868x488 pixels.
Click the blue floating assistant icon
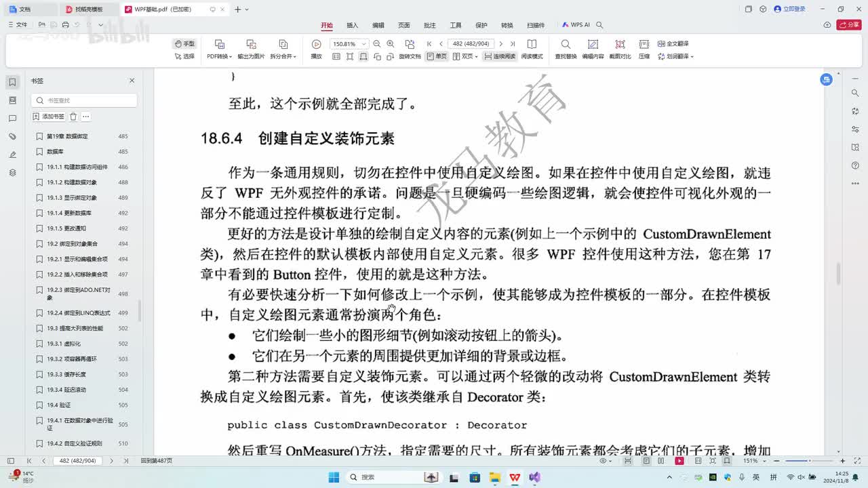(826, 79)
